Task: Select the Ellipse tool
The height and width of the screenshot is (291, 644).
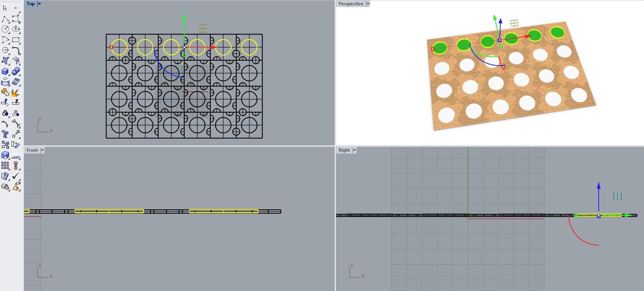Action: click(x=16, y=29)
